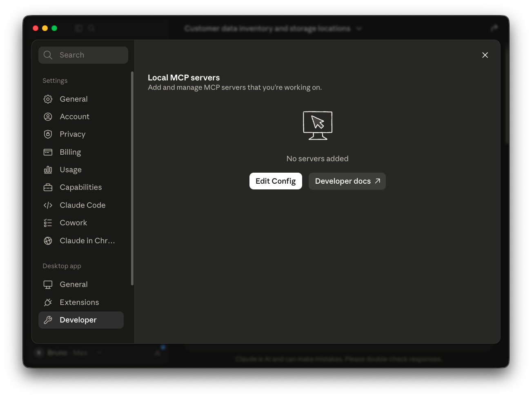Click the search icon in the background title bar

coord(91,28)
